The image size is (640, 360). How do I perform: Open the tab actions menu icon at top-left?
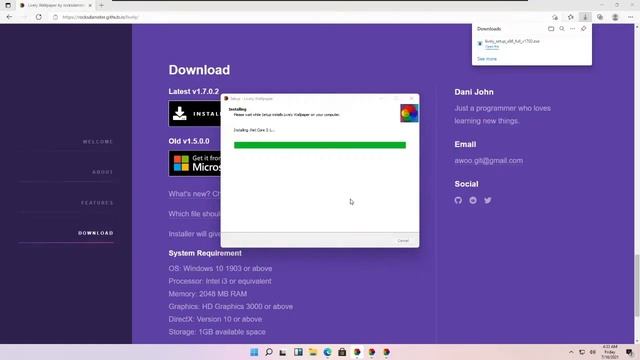(x=8, y=5)
